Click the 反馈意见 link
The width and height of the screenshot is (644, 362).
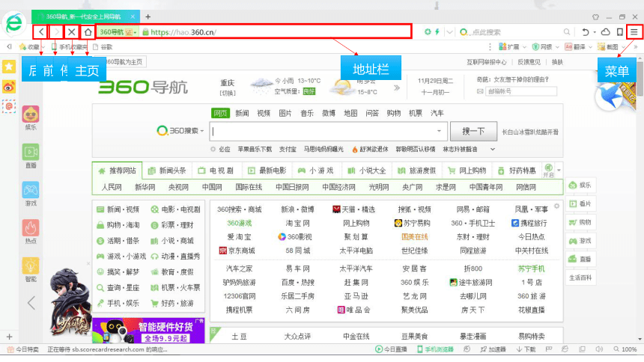pos(529,62)
